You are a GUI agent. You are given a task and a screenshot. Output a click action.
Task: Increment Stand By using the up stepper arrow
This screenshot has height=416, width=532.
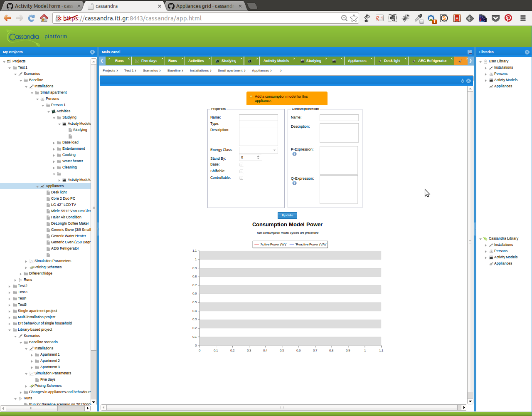coord(259,156)
